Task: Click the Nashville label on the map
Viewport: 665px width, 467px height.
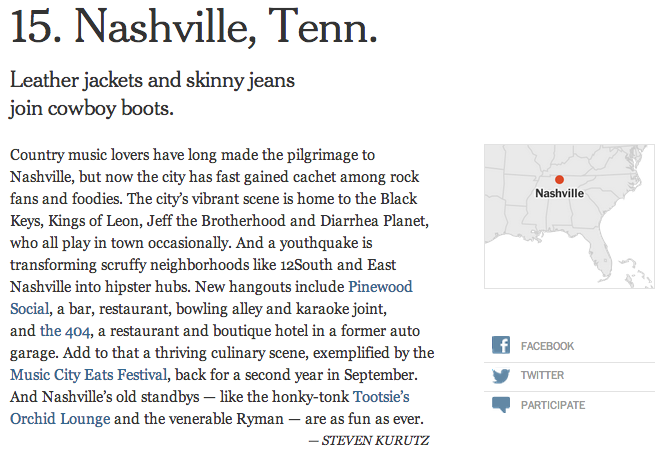Action: point(559,193)
